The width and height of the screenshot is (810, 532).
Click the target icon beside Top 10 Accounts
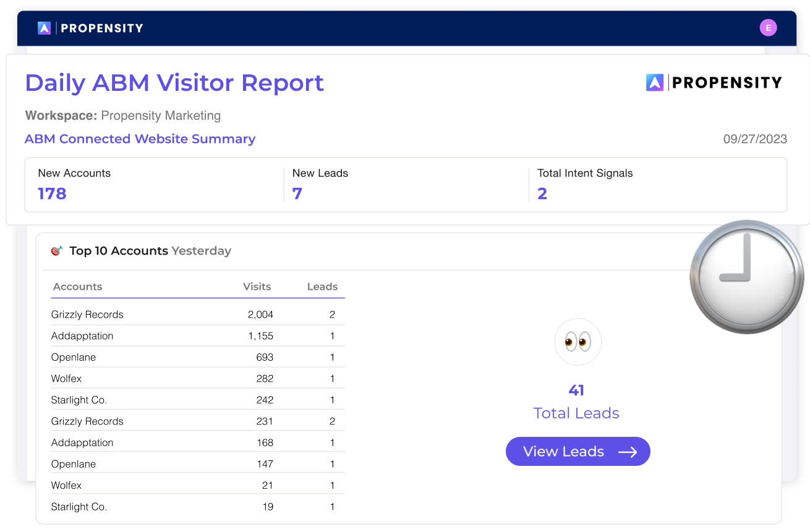[58, 250]
